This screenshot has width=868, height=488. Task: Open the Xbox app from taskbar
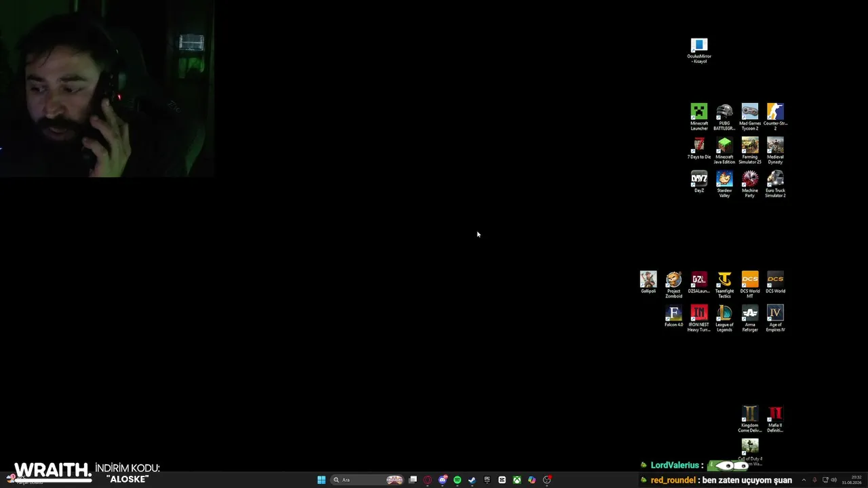(517, 480)
